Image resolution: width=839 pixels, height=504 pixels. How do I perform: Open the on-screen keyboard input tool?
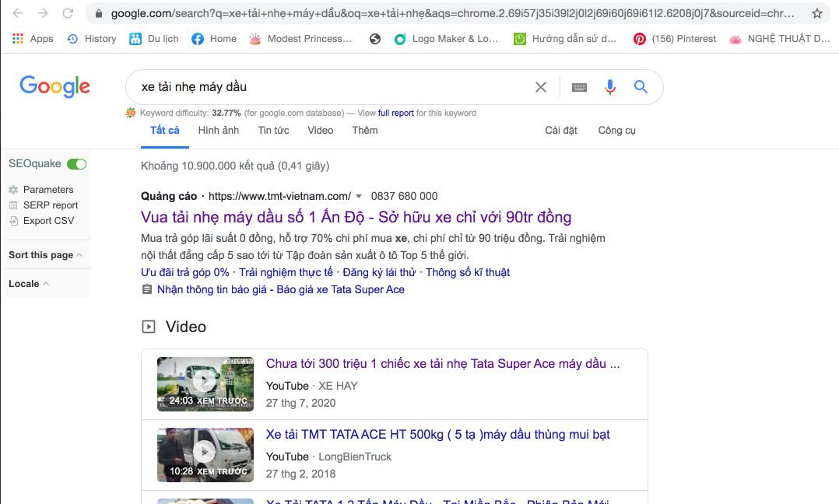tap(579, 87)
